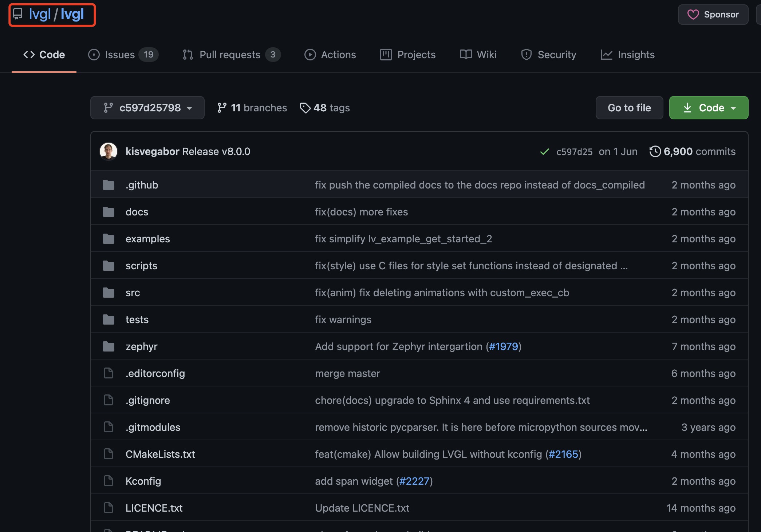This screenshot has width=761, height=532.
Task: Open the Insights tab
Action: [627, 55]
